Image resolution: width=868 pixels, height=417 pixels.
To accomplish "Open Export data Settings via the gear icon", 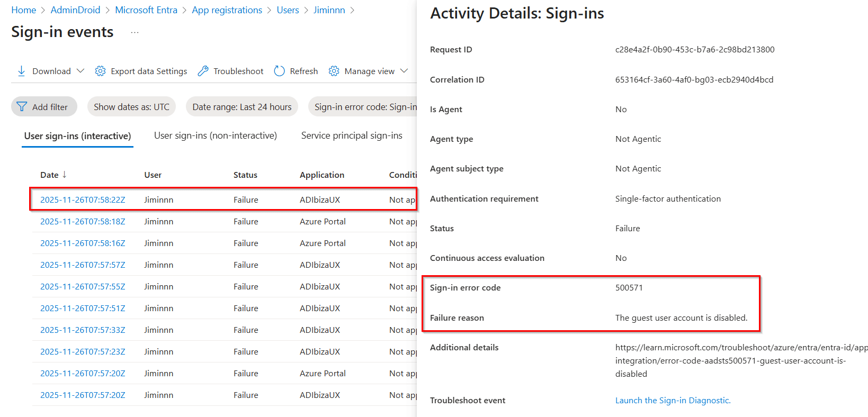I will tap(100, 70).
